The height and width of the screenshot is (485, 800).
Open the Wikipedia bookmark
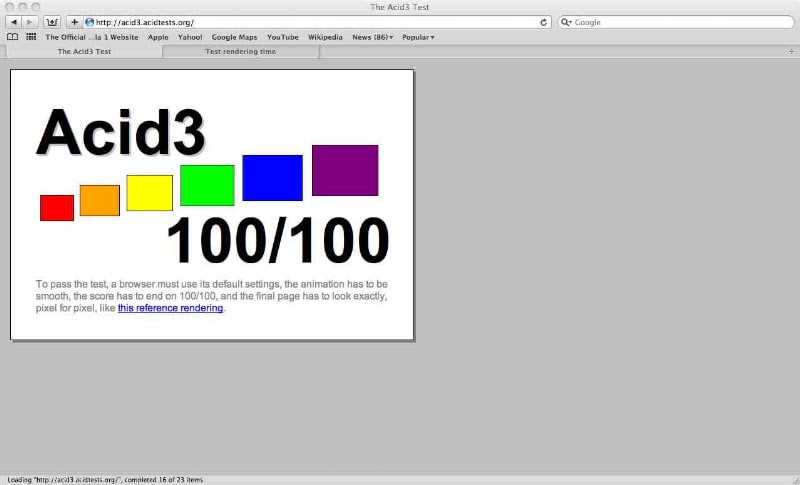click(x=325, y=37)
